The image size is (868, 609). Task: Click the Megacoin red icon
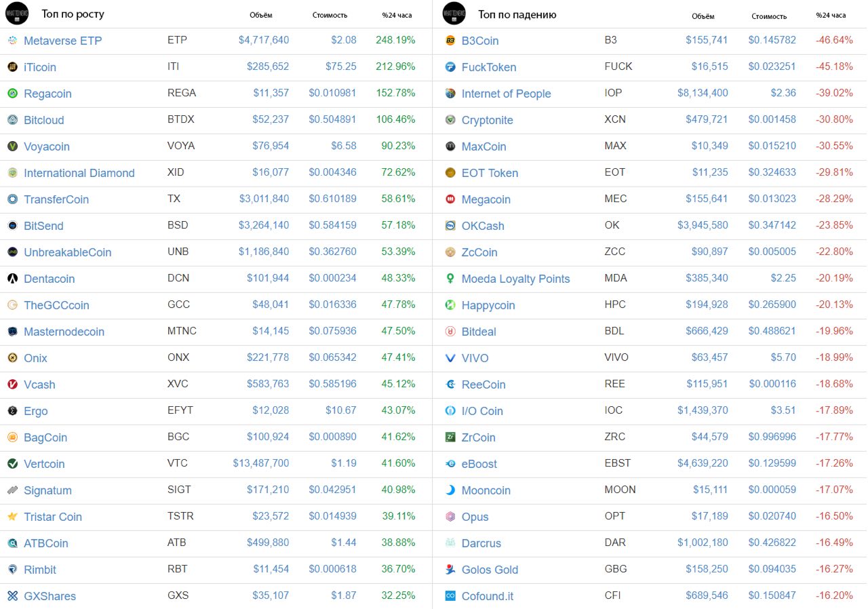pos(450,199)
